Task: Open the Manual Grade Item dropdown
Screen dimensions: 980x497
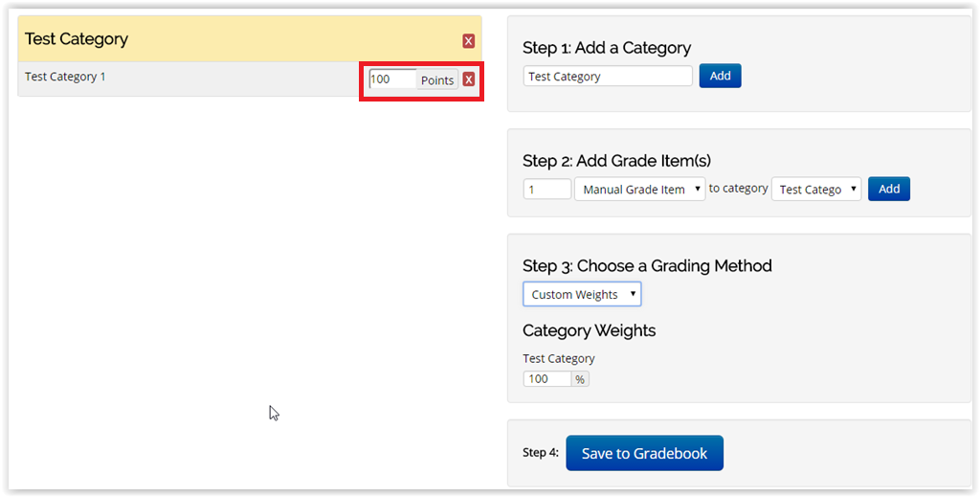Action: point(640,189)
